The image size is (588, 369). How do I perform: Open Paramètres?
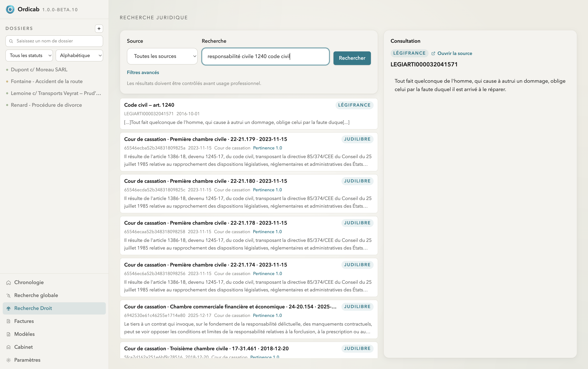(54, 360)
